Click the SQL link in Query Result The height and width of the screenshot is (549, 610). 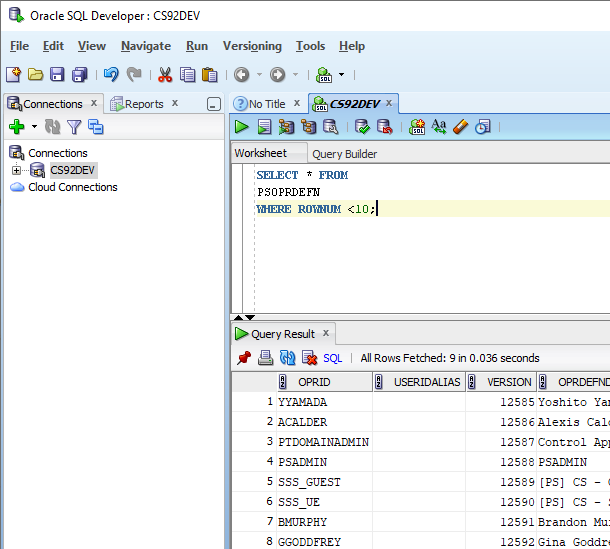tap(333, 358)
